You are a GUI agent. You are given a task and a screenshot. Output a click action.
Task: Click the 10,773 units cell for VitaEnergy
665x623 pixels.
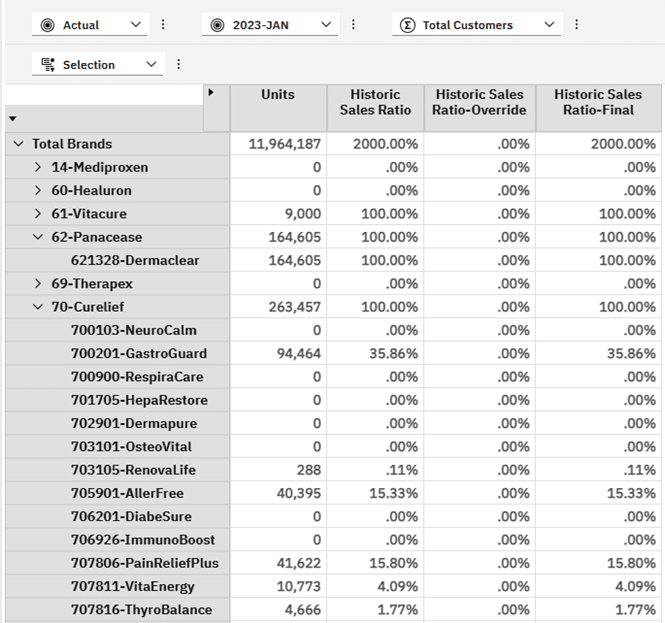(x=278, y=587)
